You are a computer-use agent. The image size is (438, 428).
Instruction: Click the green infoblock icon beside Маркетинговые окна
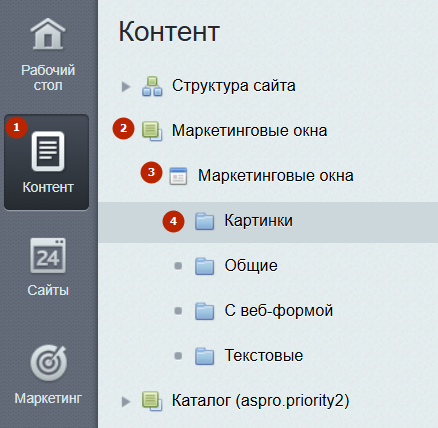tap(152, 131)
